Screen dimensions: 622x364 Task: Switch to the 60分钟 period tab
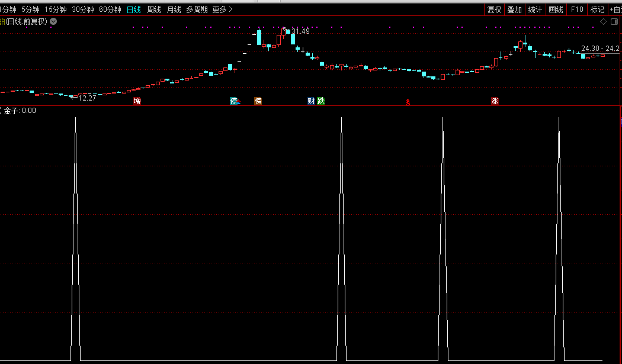click(110, 9)
